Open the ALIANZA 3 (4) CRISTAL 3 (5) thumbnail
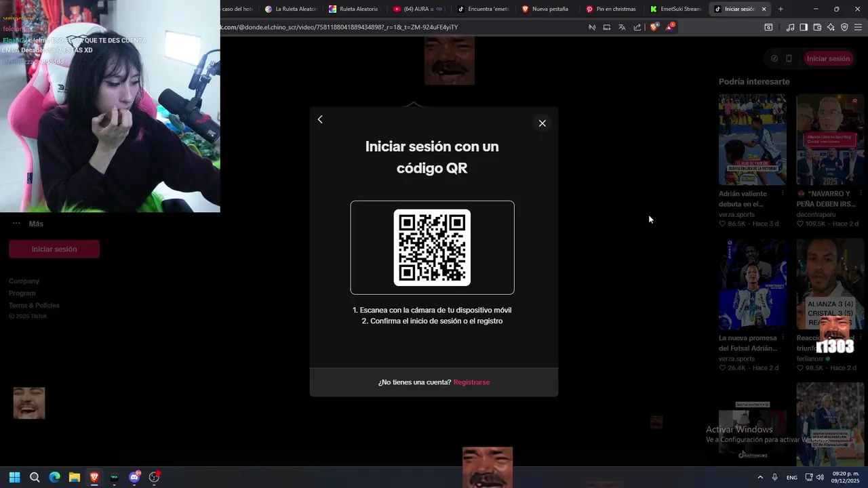Image resolution: width=868 pixels, height=488 pixels. pos(830,284)
